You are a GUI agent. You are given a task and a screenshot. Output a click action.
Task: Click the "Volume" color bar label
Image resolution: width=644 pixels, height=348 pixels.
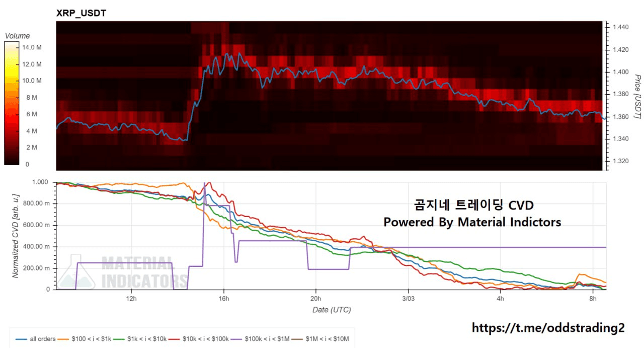(17, 36)
